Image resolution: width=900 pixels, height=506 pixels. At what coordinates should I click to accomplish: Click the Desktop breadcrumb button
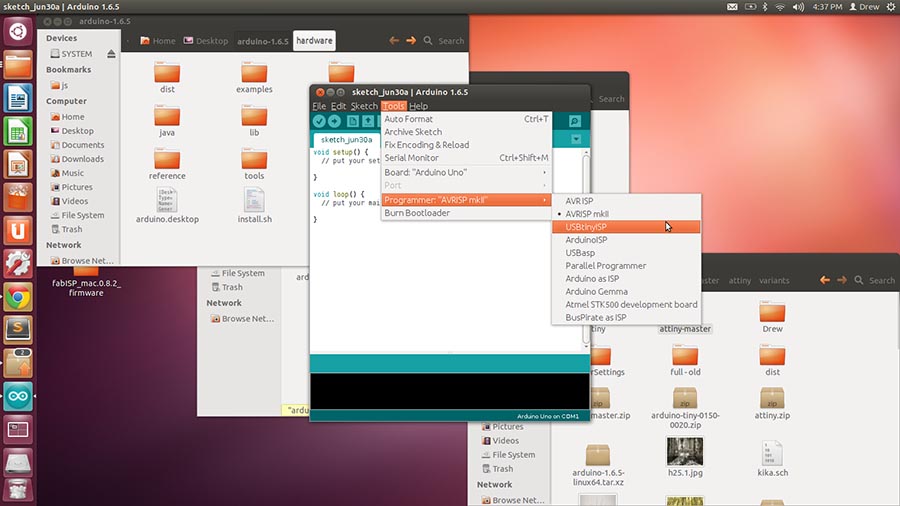pyautogui.click(x=206, y=41)
